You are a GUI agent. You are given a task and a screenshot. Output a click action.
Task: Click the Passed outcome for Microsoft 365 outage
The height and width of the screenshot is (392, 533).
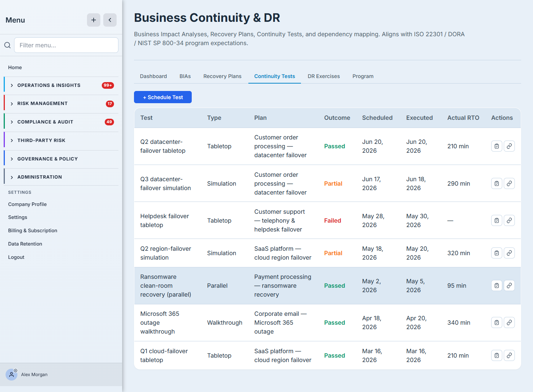[334, 322]
